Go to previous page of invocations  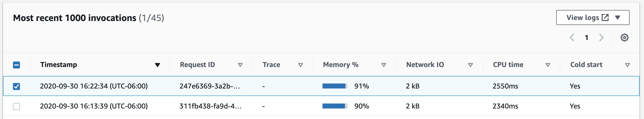click(572, 37)
